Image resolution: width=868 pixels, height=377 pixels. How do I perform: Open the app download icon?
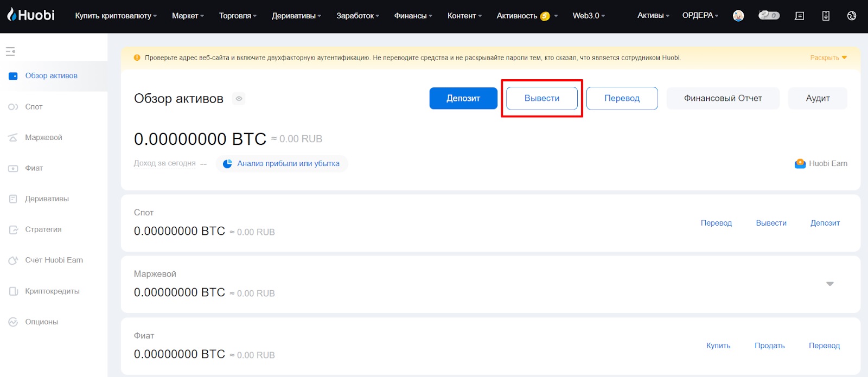pos(826,16)
